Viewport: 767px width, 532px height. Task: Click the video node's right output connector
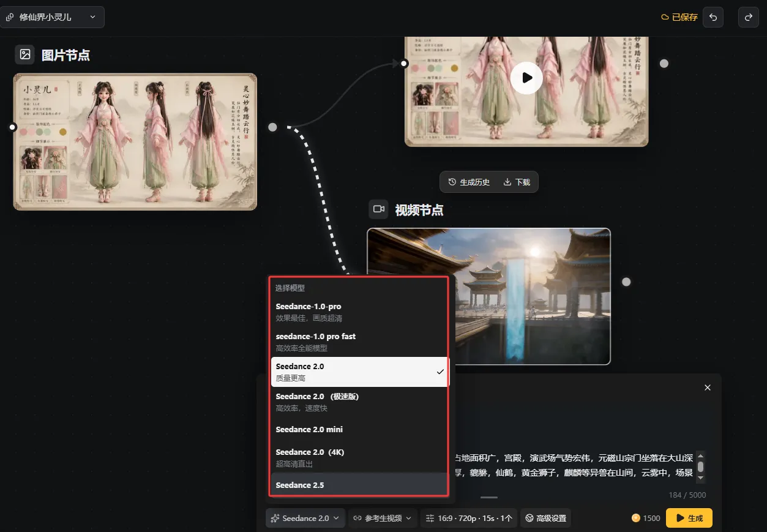pos(626,282)
